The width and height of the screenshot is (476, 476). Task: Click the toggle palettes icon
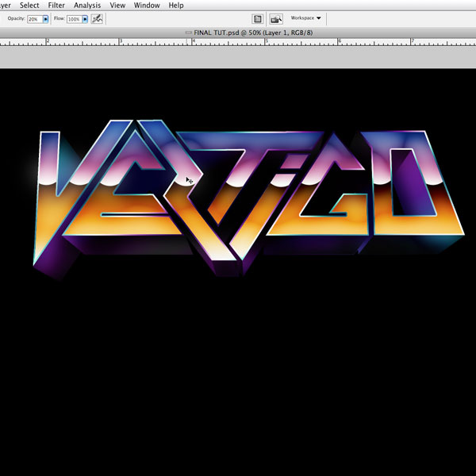click(257, 19)
